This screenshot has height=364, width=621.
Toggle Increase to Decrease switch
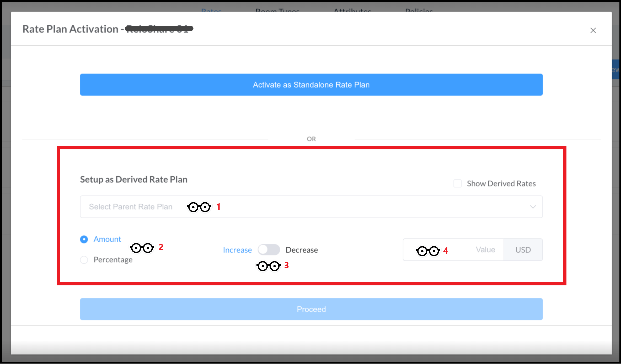point(268,249)
